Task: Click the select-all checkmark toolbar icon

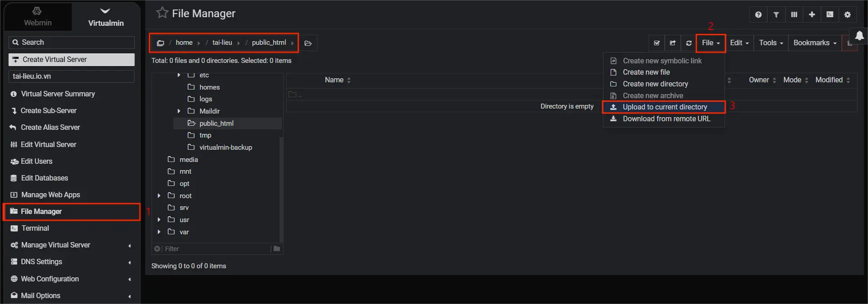Action: 657,43
